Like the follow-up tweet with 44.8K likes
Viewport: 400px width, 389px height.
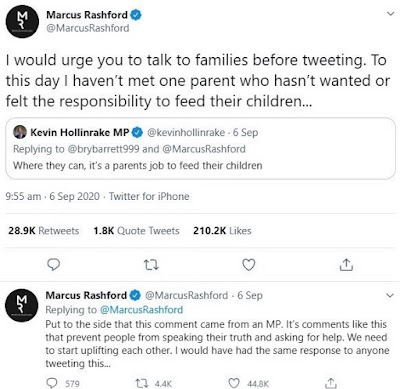(x=234, y=383)
